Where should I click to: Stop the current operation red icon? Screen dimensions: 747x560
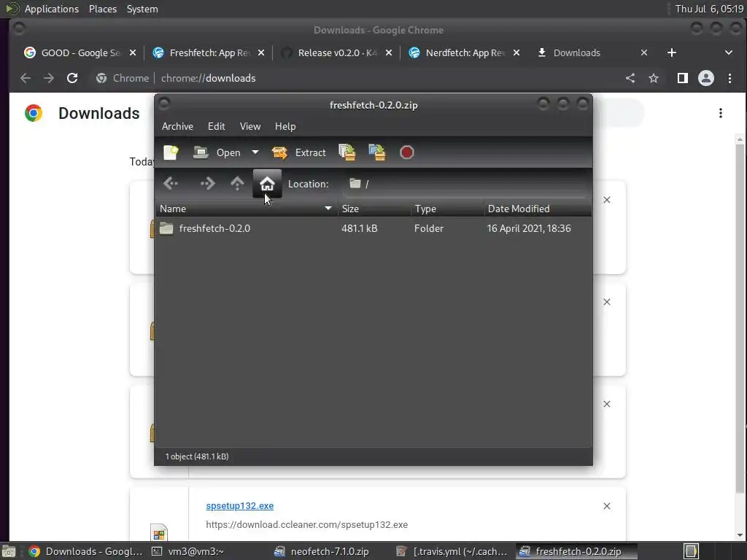click(x=406, y=152)
